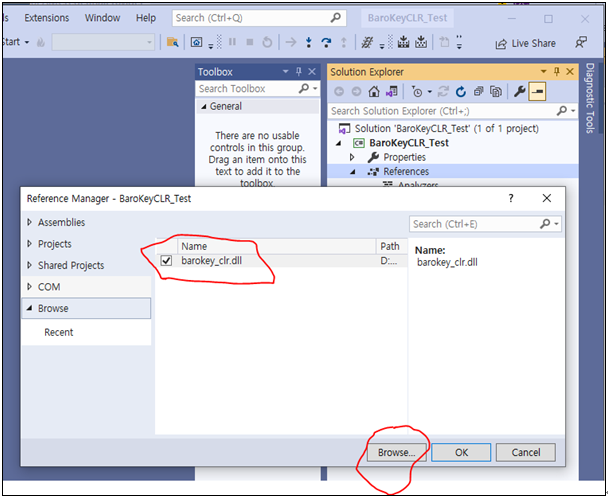Click Show Next Statement arrow icon

[291, 42]
